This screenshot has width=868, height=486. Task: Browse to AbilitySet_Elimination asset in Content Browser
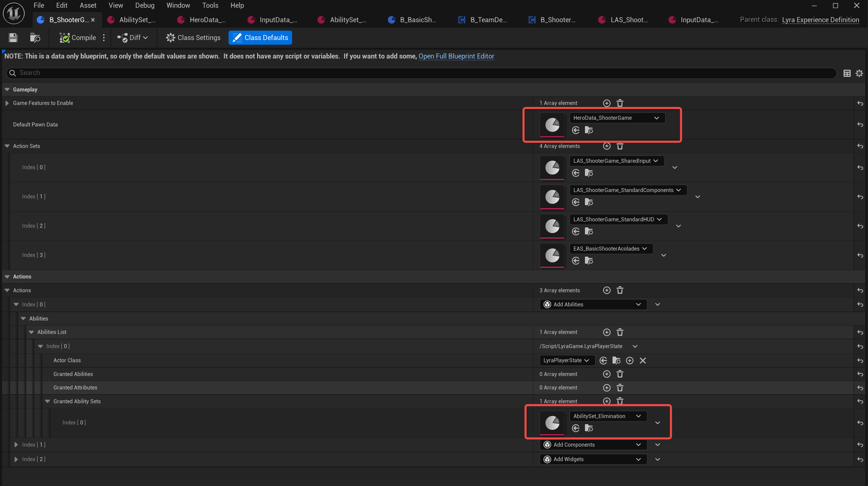(x=589, y=428)
